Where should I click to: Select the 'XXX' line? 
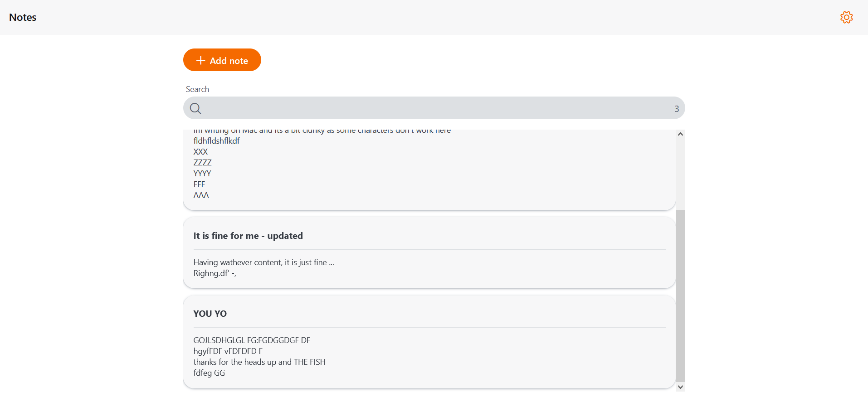point(200,152)
